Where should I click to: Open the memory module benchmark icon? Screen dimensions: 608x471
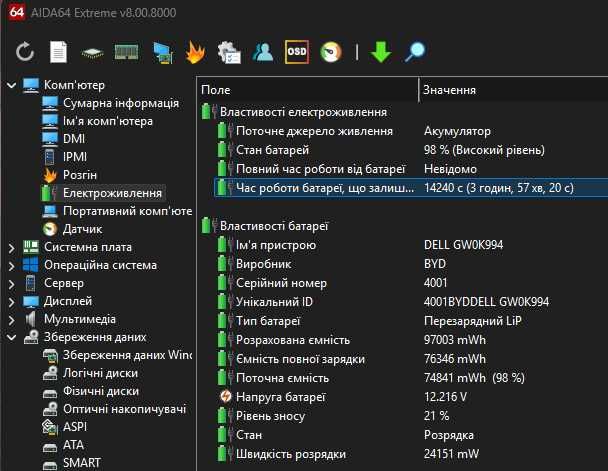click(126, 52)
